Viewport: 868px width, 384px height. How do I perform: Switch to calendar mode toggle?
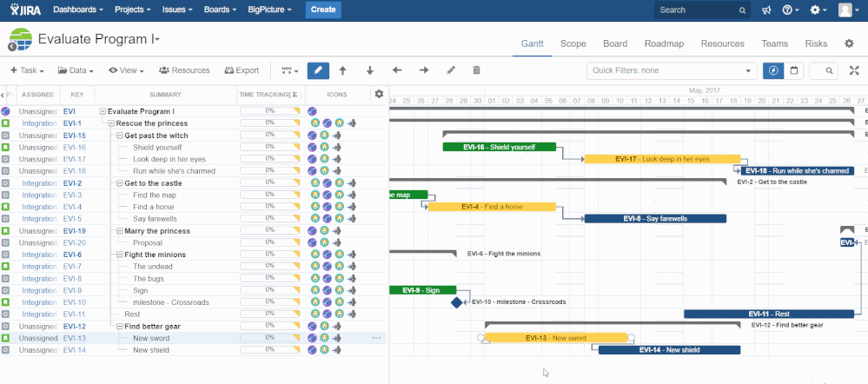(794, 70)
